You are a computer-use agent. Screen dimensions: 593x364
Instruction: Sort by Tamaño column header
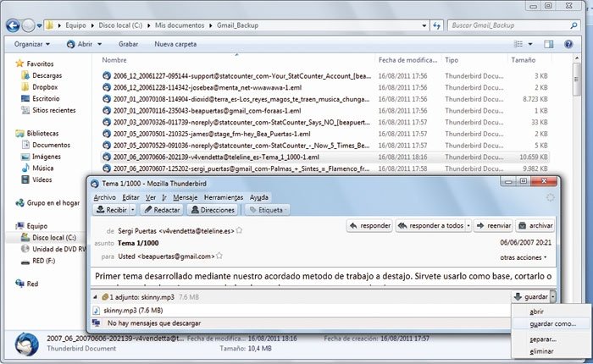click(524, 60)
